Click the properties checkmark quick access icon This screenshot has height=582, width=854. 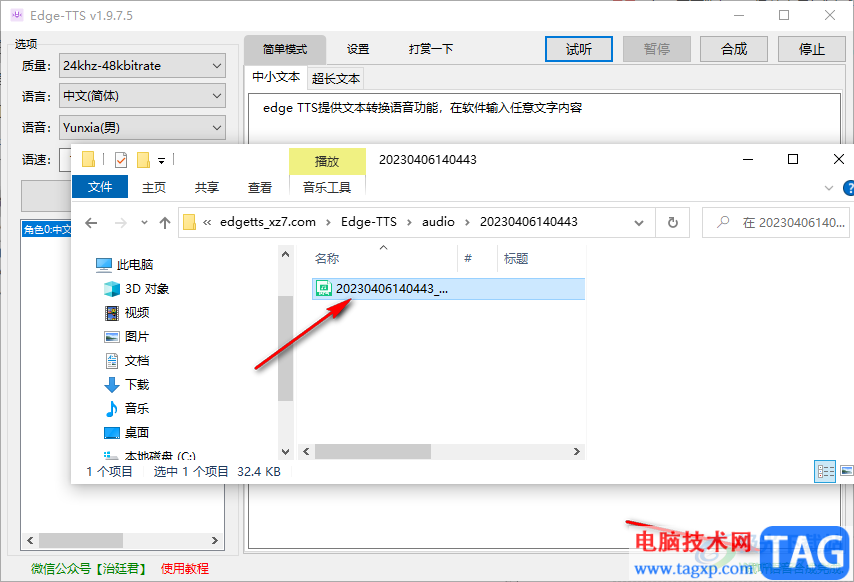pyautogui.click(x=121, y=160)
